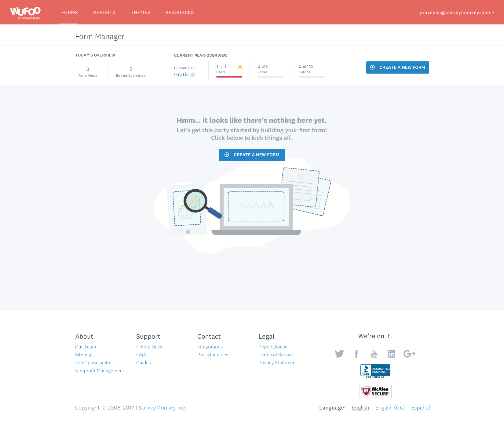The width and height of the screenshot is (504, 433).
Task: Click the BBB Accredited Business badge
Action: coord(375,370)
